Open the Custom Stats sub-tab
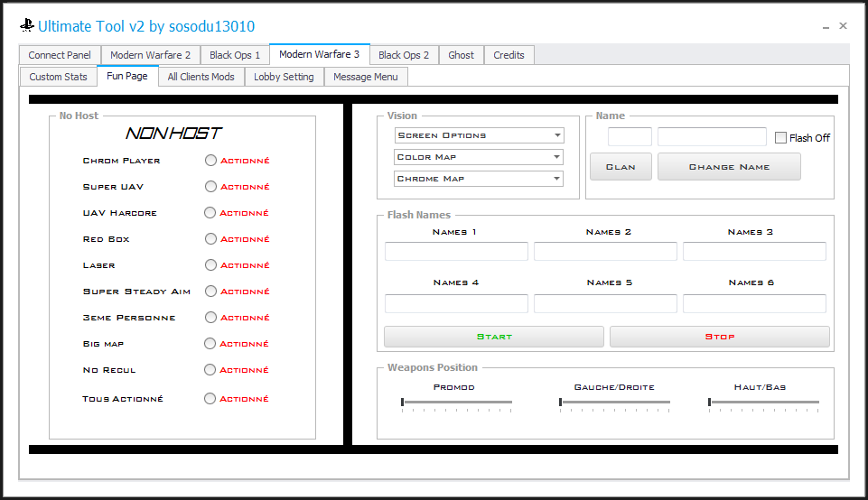 (58, 77)
